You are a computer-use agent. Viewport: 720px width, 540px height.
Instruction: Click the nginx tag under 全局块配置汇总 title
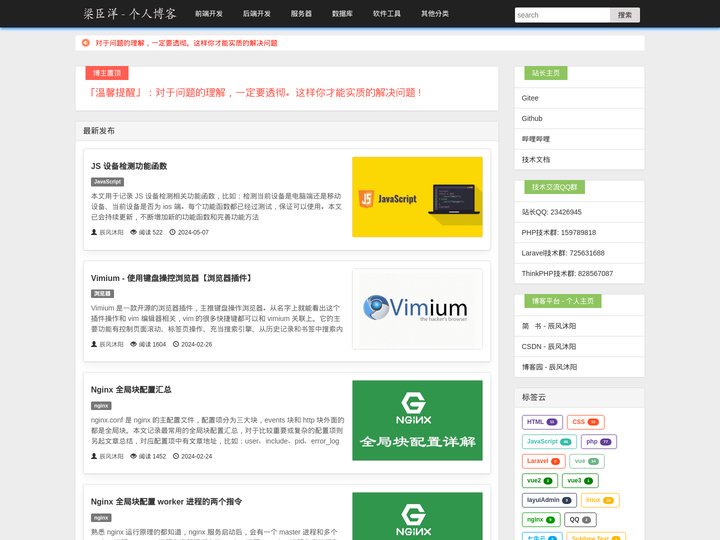pyautogui.click(x=101, y=405)
